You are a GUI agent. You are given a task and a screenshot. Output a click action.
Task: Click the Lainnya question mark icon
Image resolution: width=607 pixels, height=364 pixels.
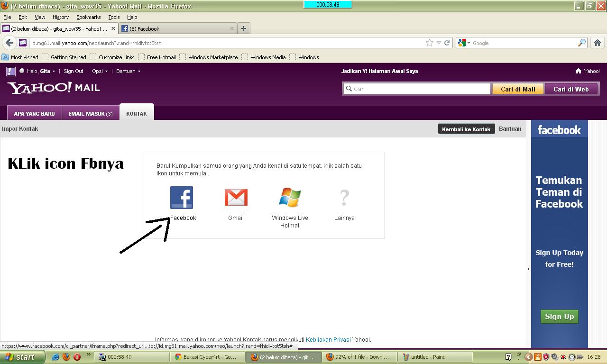click(x=345, y=197)
